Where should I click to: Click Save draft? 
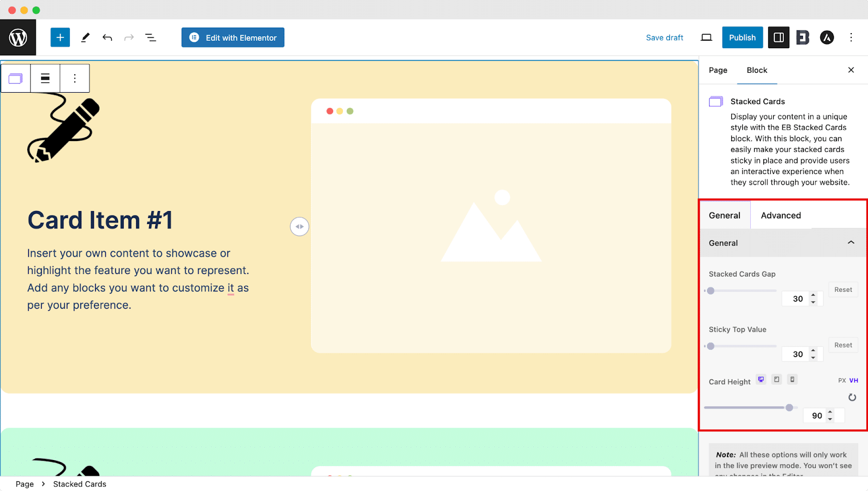665,37
